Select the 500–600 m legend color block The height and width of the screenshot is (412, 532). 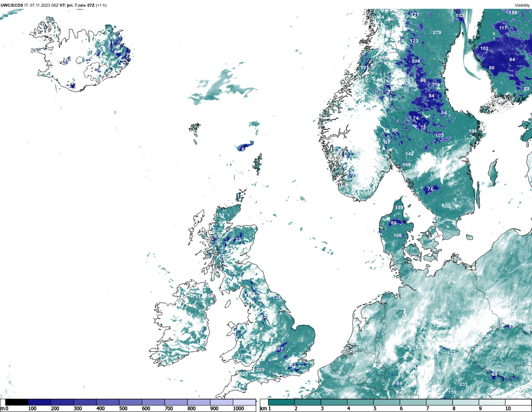click(131, 402)
